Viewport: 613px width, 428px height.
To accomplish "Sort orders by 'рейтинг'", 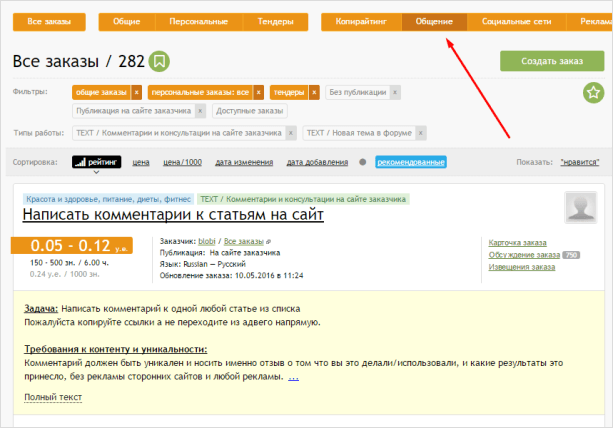I will [x=96, y=161].
